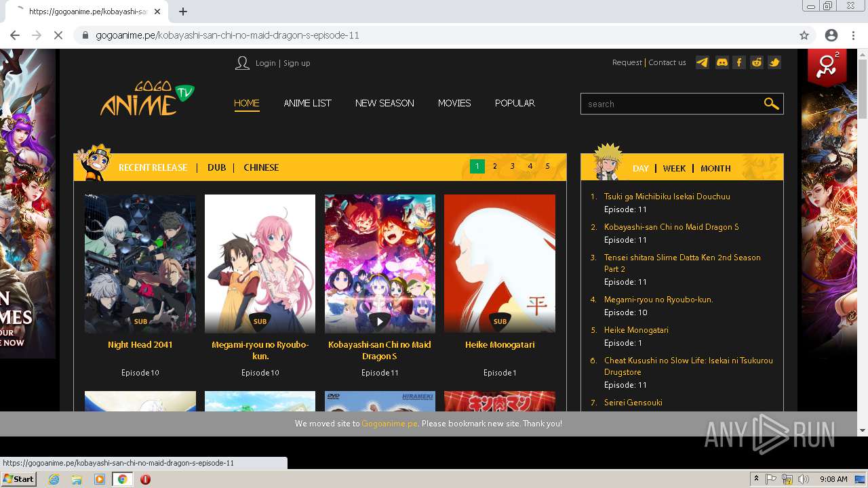Open the Reddit social icon
Viewport: 868px width, 488px height.
point(757,62)
